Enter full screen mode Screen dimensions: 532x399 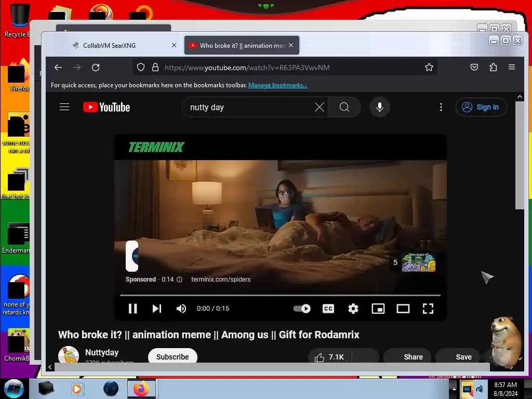click(x=428, y=309)
